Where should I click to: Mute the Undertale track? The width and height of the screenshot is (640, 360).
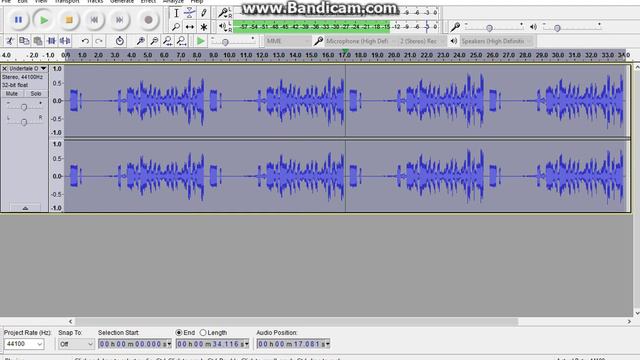(12, 93)
